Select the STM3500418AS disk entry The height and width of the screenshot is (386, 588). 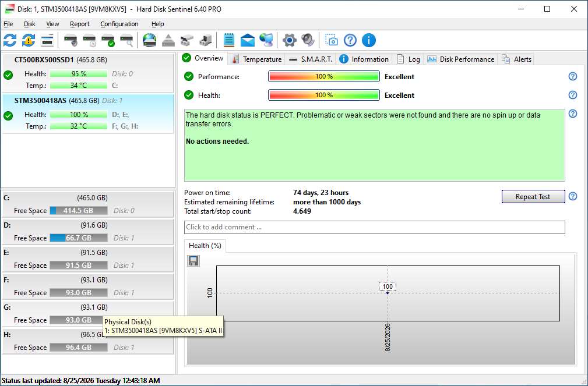(x=88, y=114)
